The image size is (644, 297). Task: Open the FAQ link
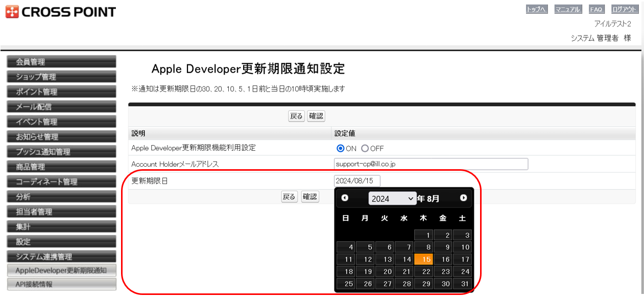[596, 9]
